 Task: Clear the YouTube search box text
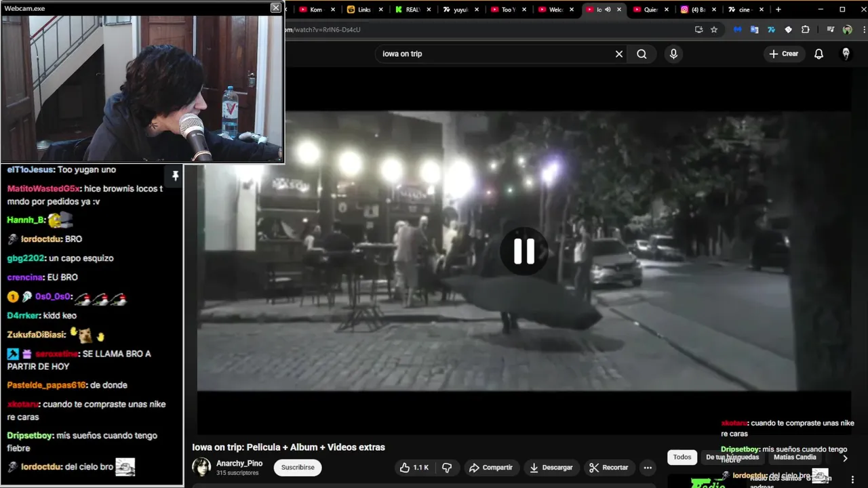pyautogui.click(x=618, y=54)
